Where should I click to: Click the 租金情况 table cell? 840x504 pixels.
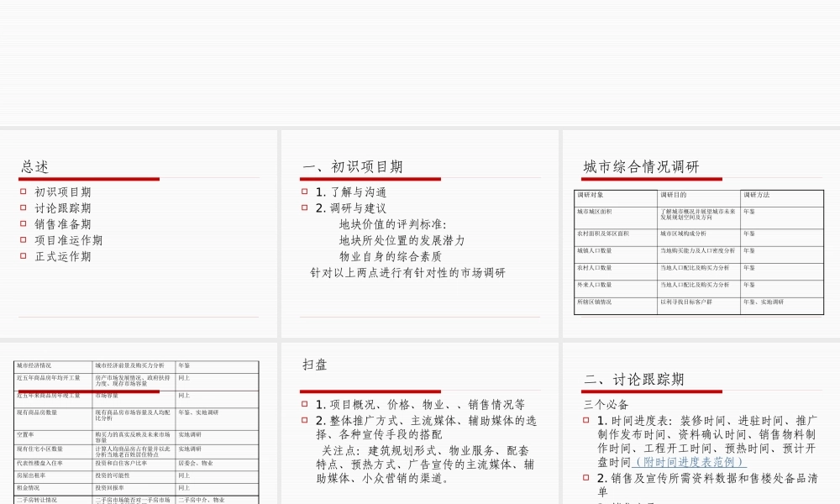coord(53,490)
